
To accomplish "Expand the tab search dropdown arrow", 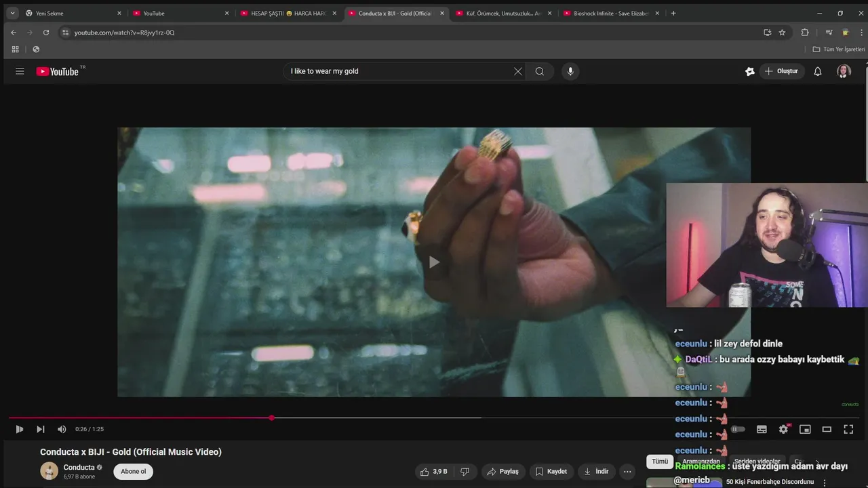I will (12, 13).
